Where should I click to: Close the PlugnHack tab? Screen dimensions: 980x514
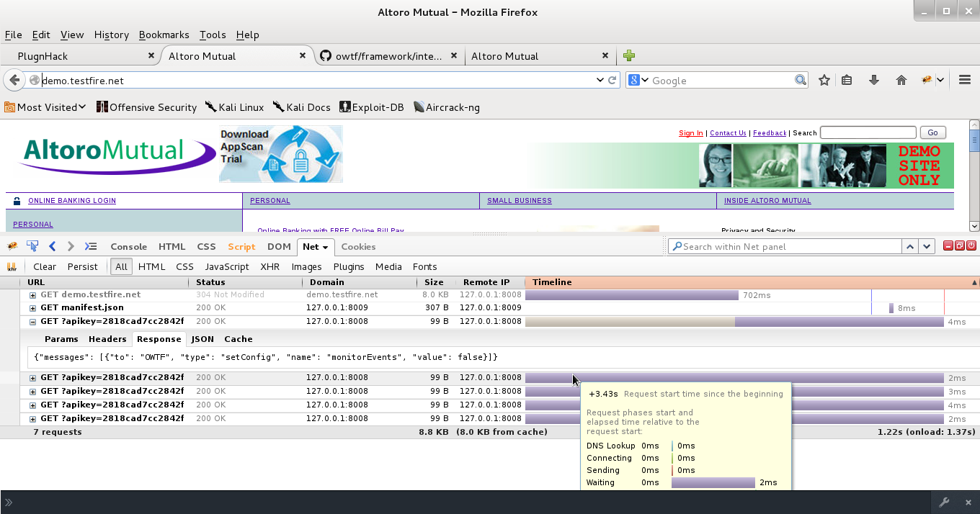pos(151,55)
